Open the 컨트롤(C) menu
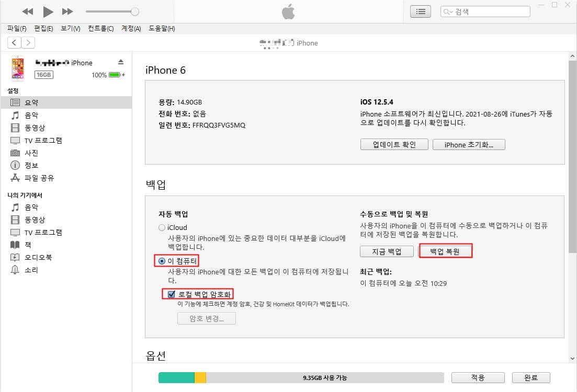The width and height of the screenshot is (577, 392). tap(101, 28)
